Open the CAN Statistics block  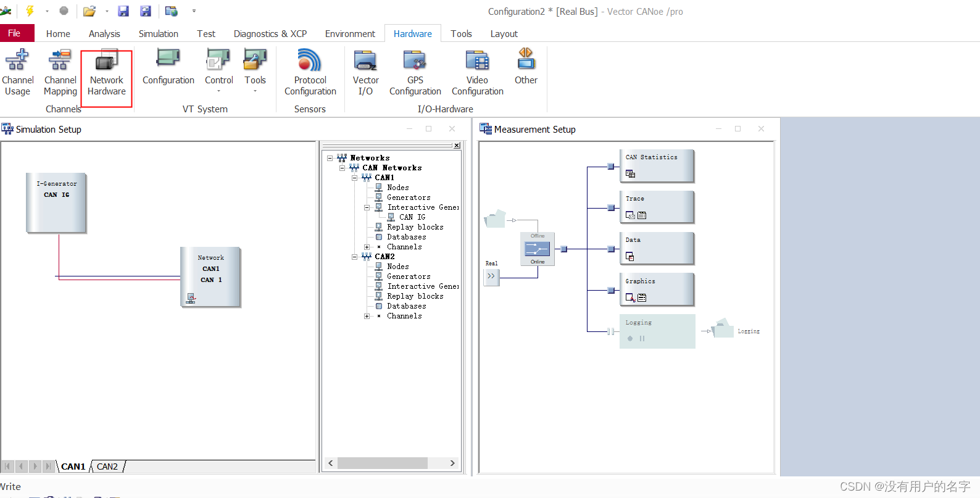coord(657,165)
